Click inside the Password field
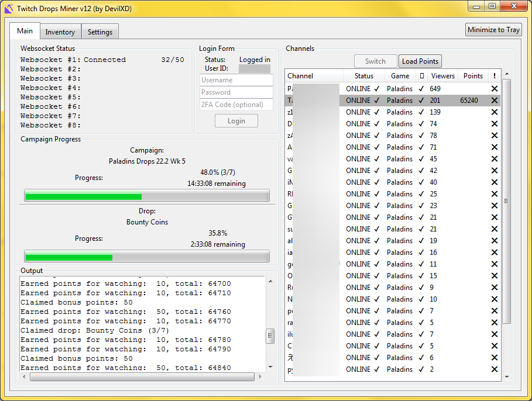This screenshot has width=532, height=401. [x=236, y=92]
